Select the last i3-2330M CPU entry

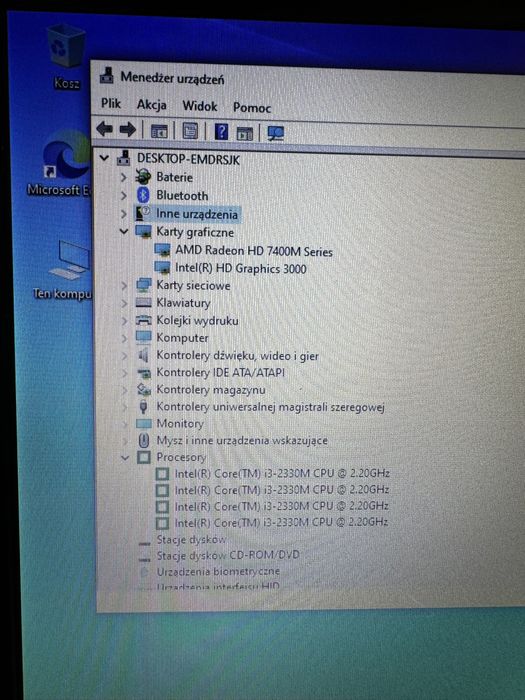(281, 522)
